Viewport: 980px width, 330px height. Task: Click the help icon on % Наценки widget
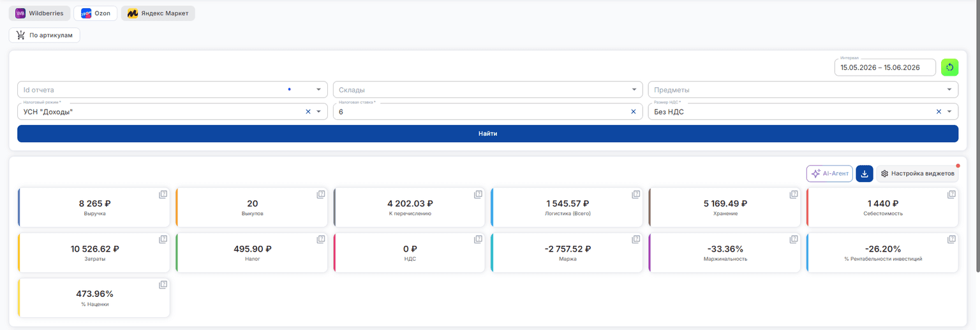pos(163,285)
